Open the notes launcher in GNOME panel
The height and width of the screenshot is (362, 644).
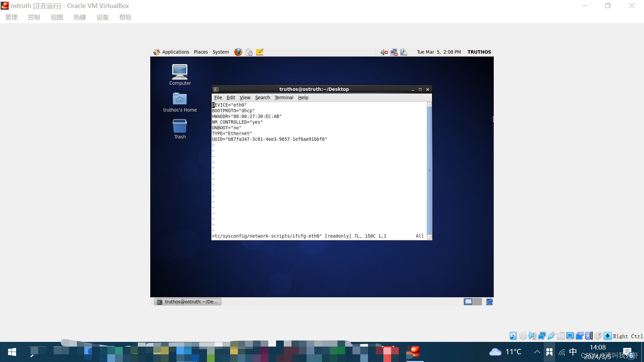click(260, 52)
